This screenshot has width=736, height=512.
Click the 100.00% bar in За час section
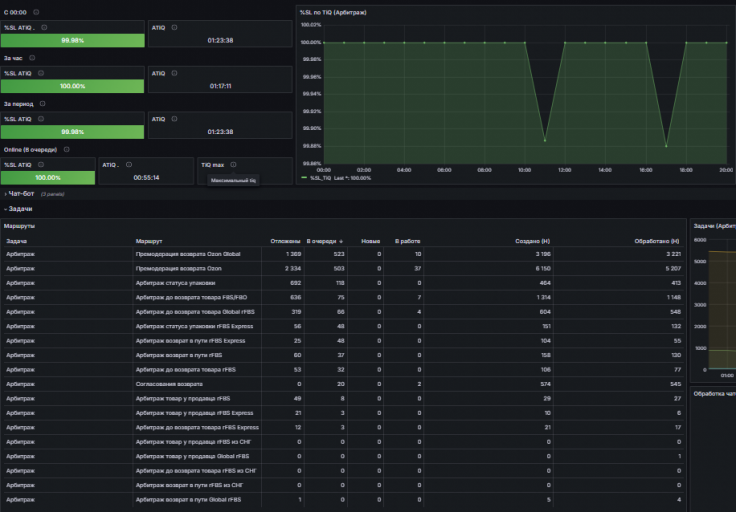click(73, 86)
